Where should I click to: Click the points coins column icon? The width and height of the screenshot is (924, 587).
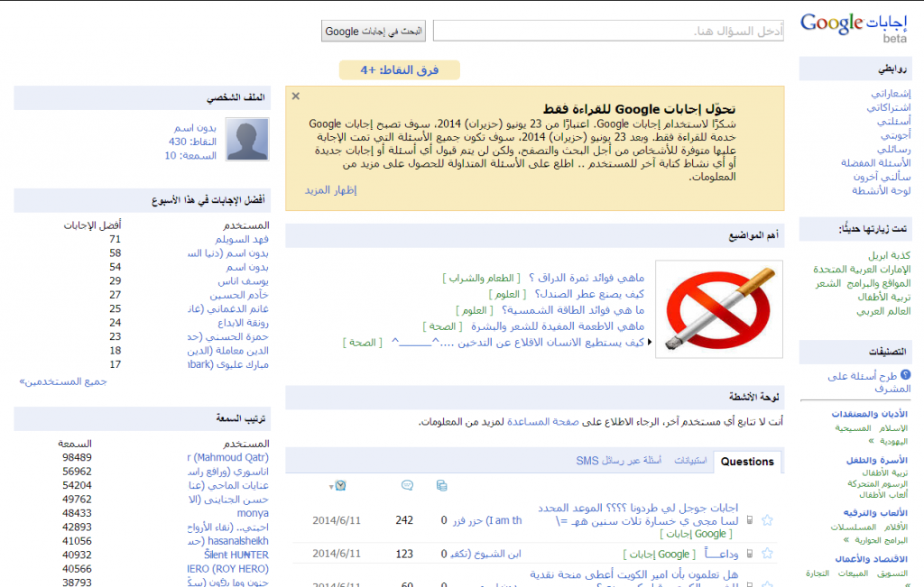coord(441,486)
